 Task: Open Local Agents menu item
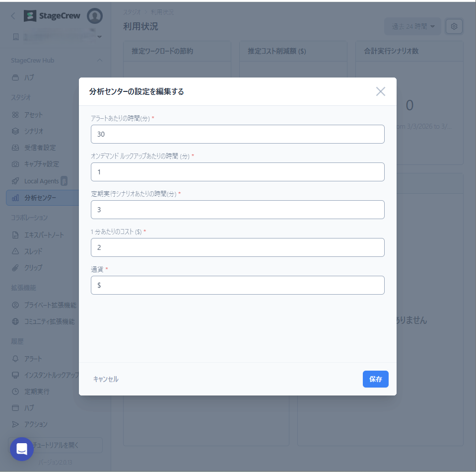(x=42, y=181)
